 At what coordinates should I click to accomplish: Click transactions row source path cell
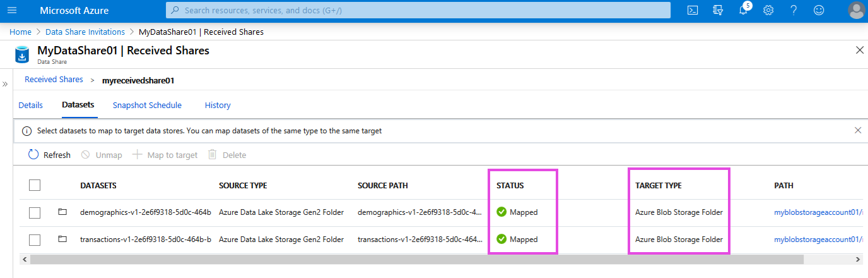pyautogui.click(x=420, y=239)
